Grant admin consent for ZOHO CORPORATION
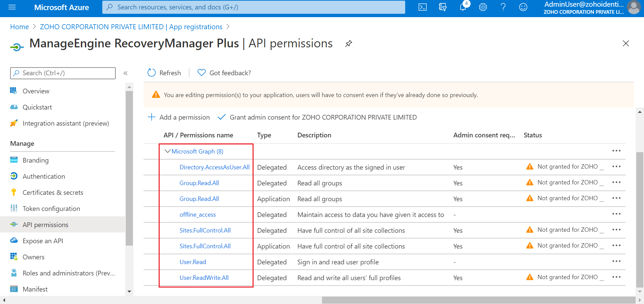 click(317, 117)
